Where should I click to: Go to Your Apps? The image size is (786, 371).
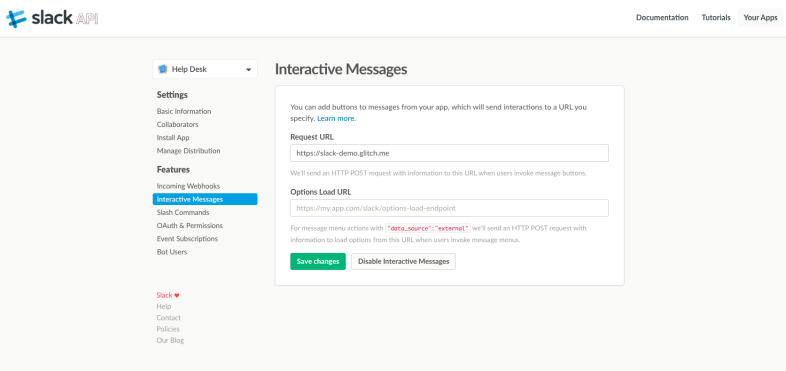[760, 18]
